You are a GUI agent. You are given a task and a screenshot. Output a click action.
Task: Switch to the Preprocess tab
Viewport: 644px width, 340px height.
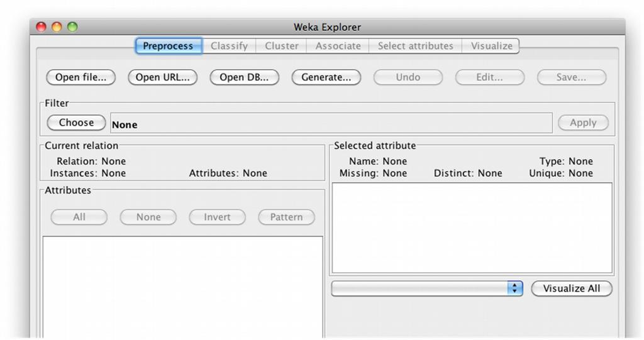pos(169,46)
